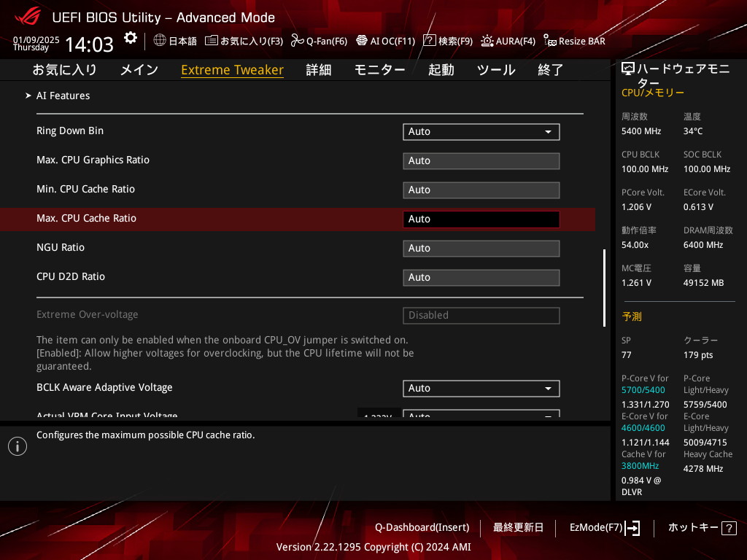This screenshot has width=747, height=560.
Task: Open language selection globe icon
Action: [160, 41]
